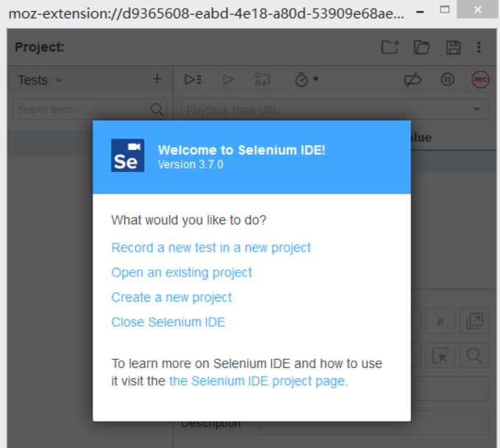Toggle pause on exceptions icon
Screen dimensions: 500x448
(447, 79)
